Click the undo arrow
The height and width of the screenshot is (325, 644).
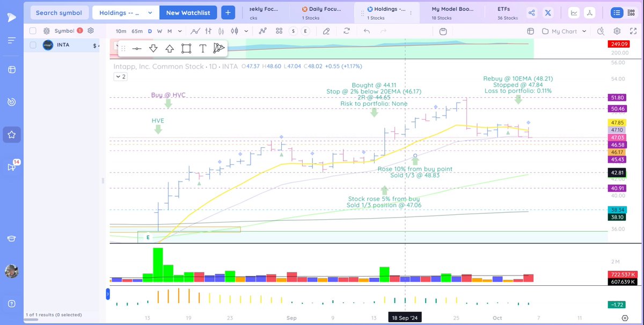click(x=367, y=31)
